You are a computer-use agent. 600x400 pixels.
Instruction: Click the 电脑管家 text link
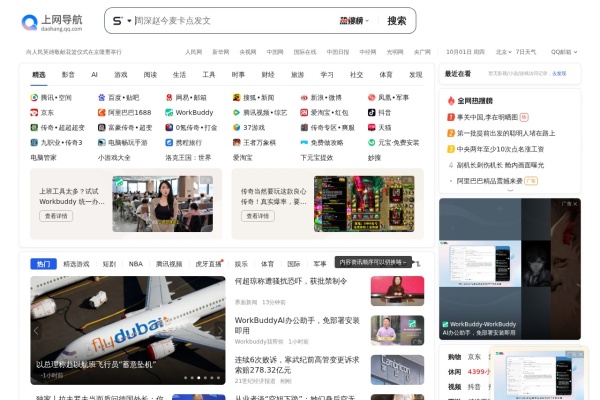click(43, 157)
